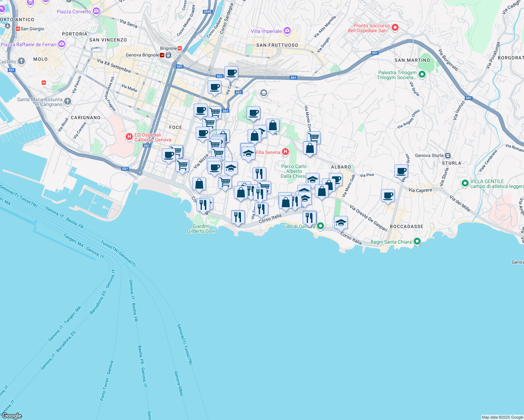
Task: Select a restaurant fork-and-knife pin on Corso Italia
Action: pyautogui.click(x=261, y=208)
